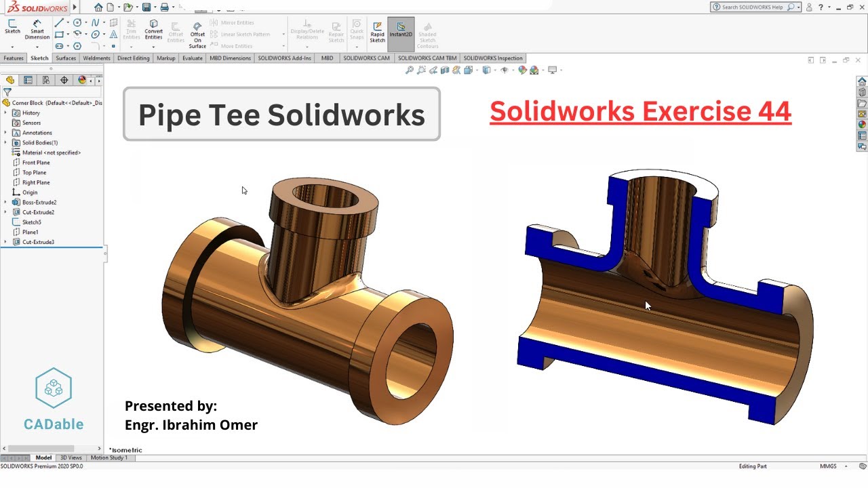Click the Home icon in top bar
868x488 pixels.
coord(99,7)
